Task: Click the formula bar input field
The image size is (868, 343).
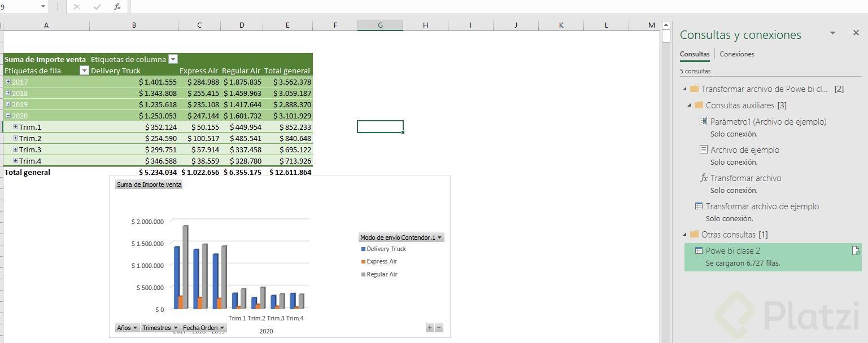Action: coord(498,7)
